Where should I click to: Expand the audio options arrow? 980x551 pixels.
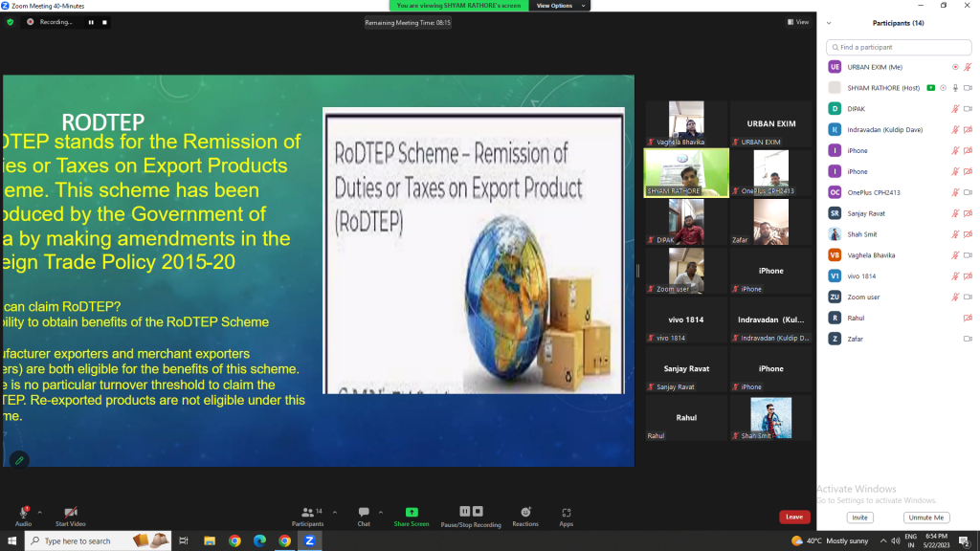click(40, 511)
